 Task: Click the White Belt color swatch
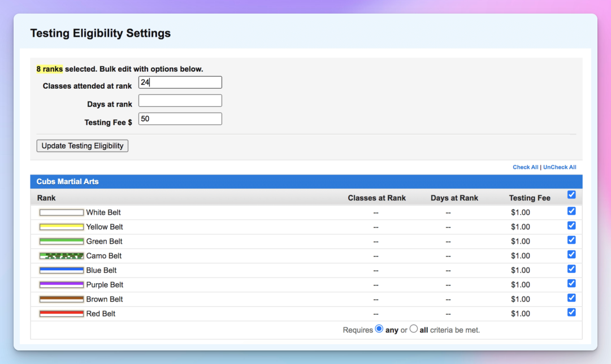pyautogui.click(x=62, y=213)
